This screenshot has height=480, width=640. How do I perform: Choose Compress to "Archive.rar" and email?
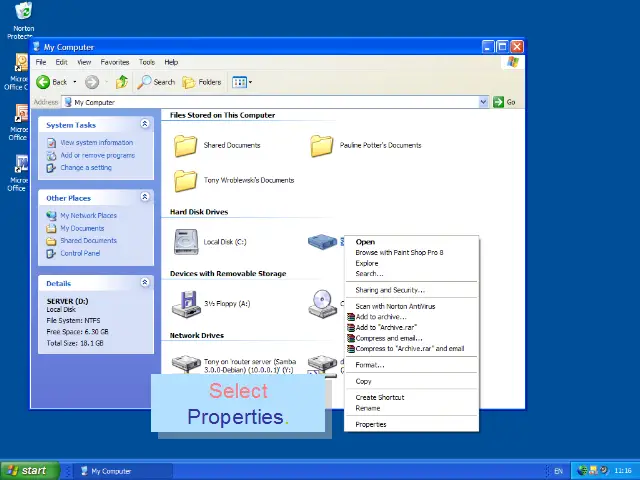(x=411, y=349)
